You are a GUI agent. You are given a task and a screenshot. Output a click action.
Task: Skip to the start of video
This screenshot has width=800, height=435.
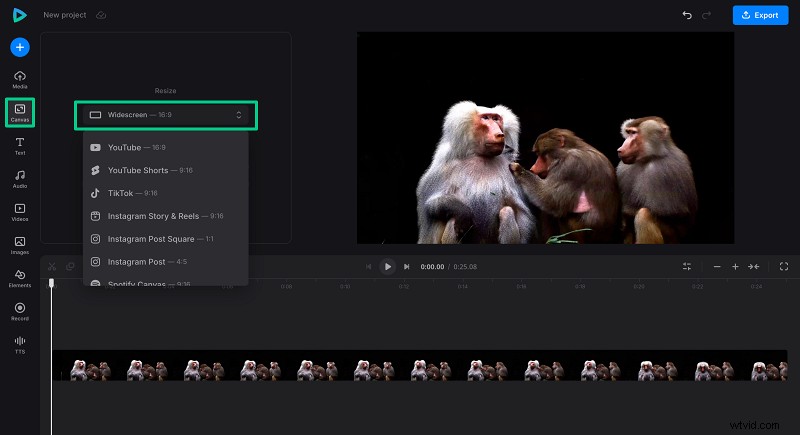(x=368, y=267)
